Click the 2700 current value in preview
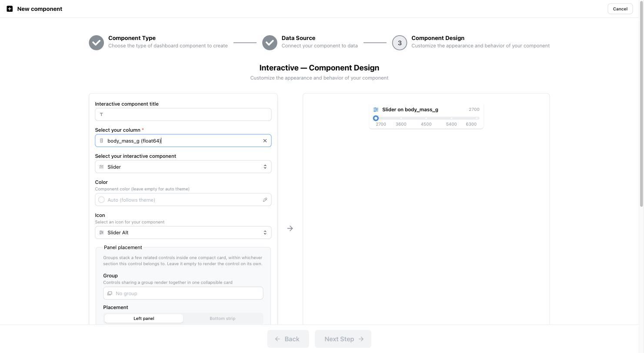This screenshot has width=644, height=353. point(474,110)
